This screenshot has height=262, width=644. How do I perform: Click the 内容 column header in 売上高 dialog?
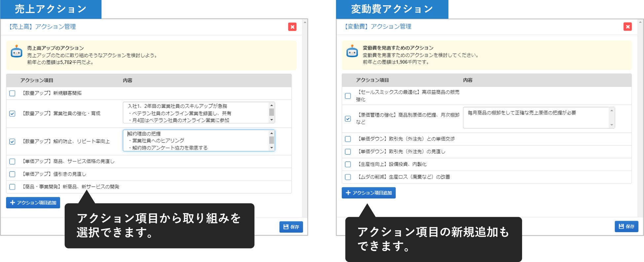127,80
